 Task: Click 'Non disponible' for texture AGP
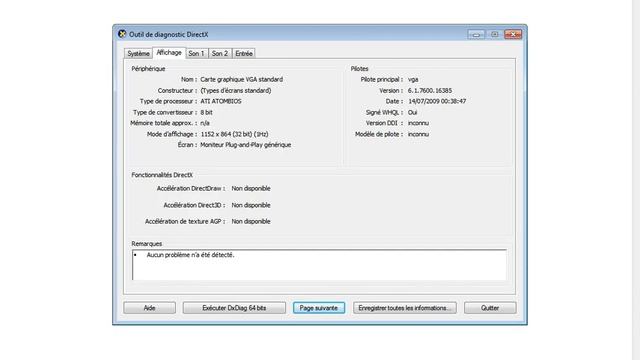point(251,221)
